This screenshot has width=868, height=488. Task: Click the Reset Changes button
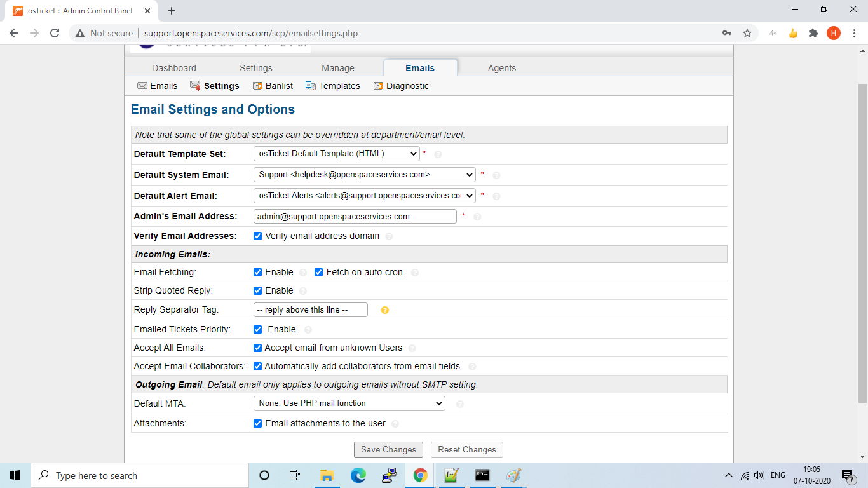click(467, 449)
